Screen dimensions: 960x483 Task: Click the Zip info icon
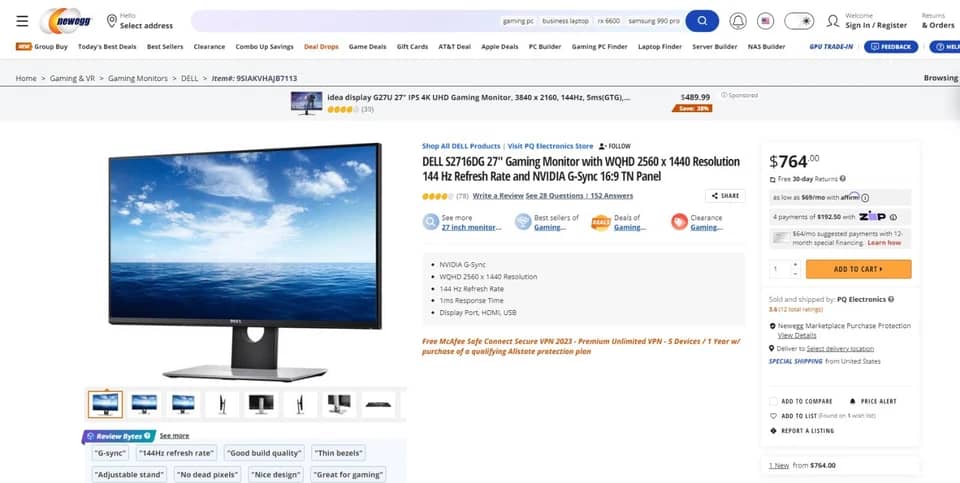[893, 217]
